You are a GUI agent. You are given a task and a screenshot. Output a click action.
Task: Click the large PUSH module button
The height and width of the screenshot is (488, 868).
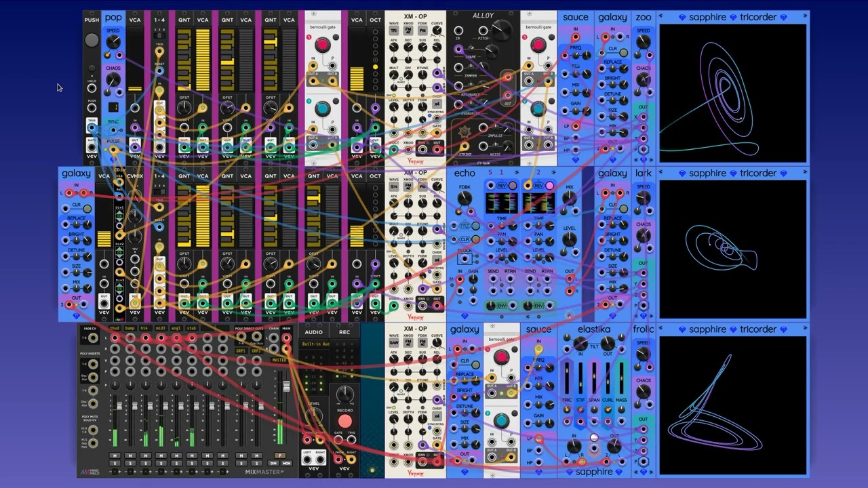(x=92, y=41)
